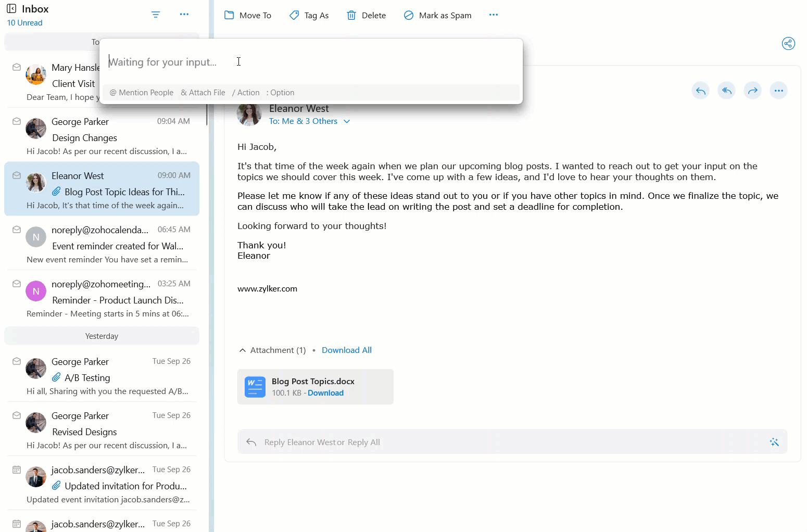The height and width of the screenshot is (532, 807).
Task: Open Updated invitation for Produ... email
Action: pos(102,484)
